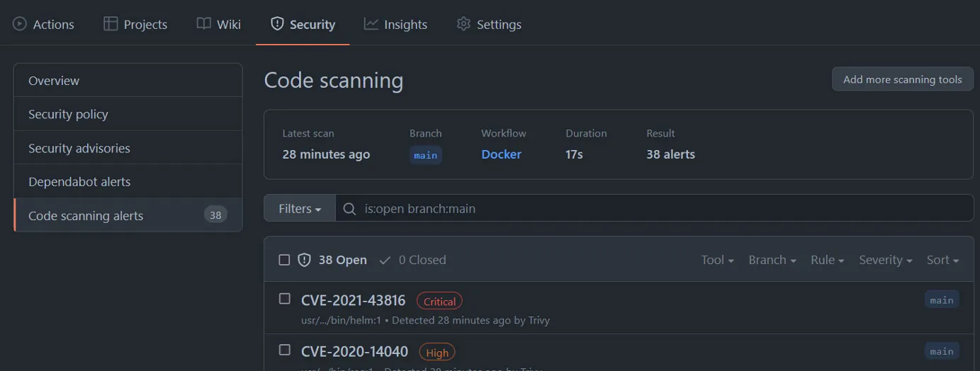
Task: Focus the is:open branch:main search field
Action: 654,209
